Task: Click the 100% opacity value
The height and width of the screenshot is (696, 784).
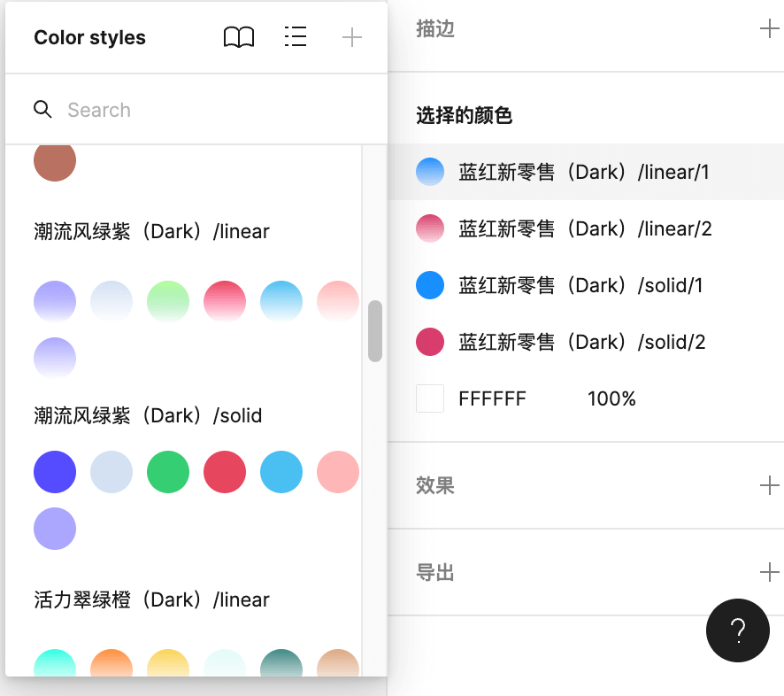Action: [611, 398]
